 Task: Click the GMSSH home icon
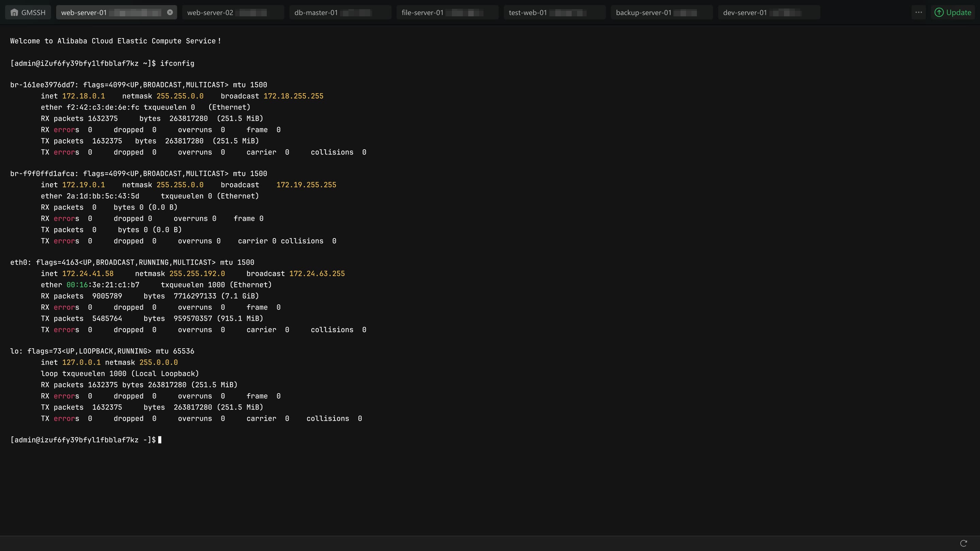(x=14, y=13)
